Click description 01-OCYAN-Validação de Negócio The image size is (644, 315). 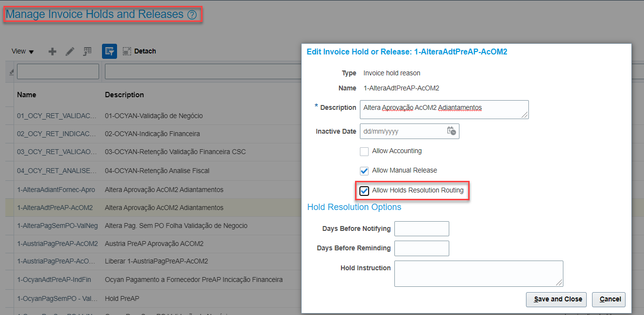[154, 116]
